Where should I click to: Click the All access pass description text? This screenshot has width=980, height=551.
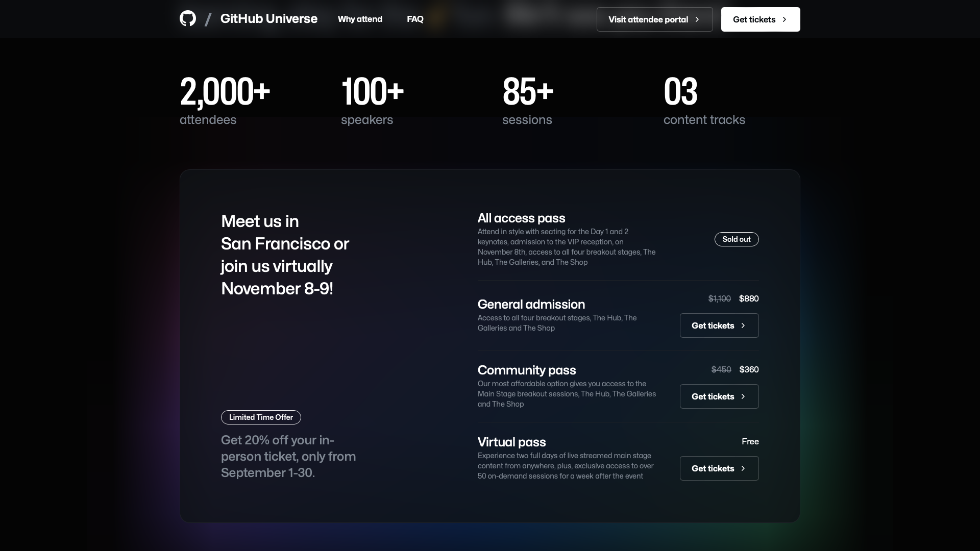pyautogui.click(x=567, y=247)
